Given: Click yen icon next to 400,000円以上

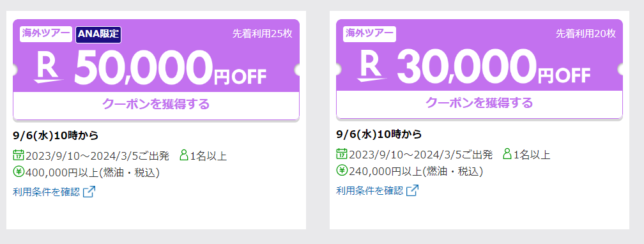Looking at the screenshot, I should click(x=19, y=171).
